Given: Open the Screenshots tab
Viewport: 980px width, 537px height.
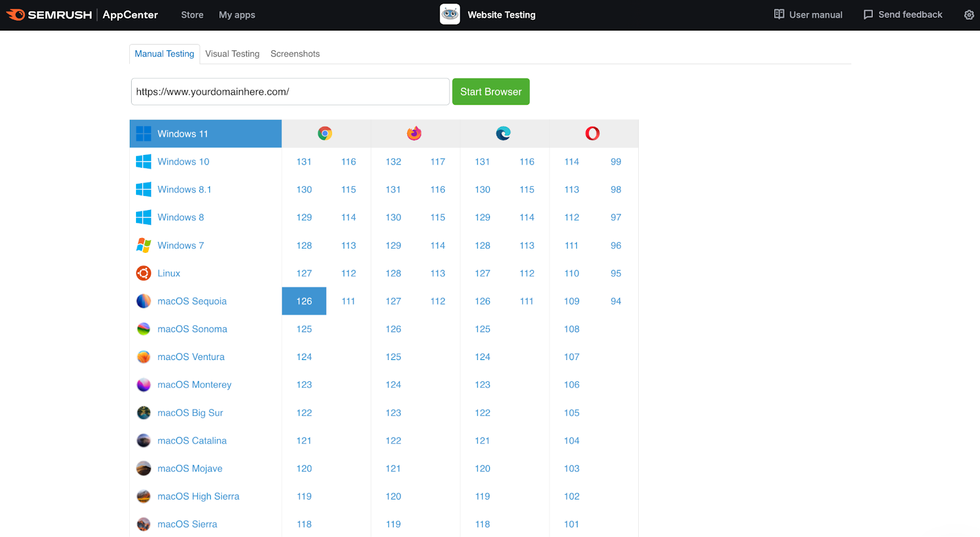Looking at the screenshot, I should (x=295, y=54).
